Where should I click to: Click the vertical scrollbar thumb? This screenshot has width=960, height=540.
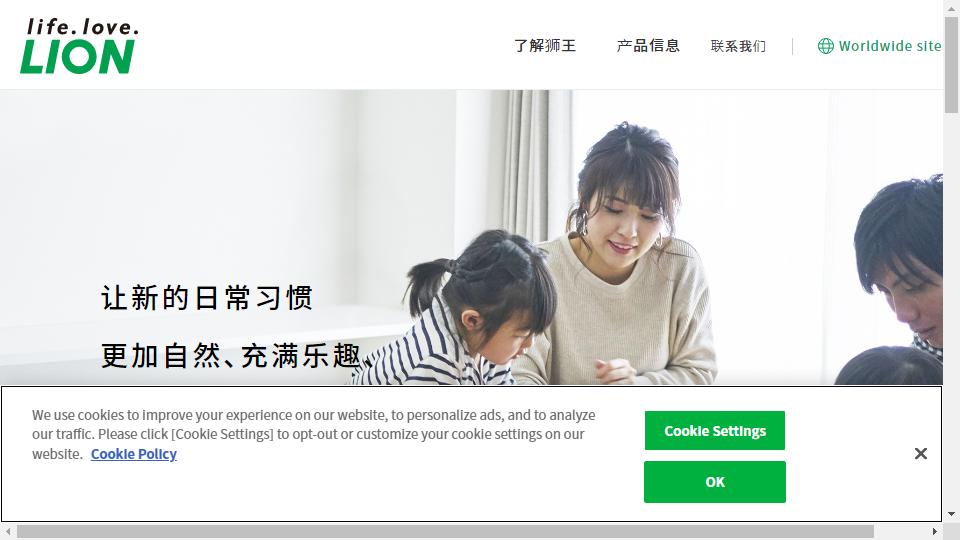click(951, 64)
